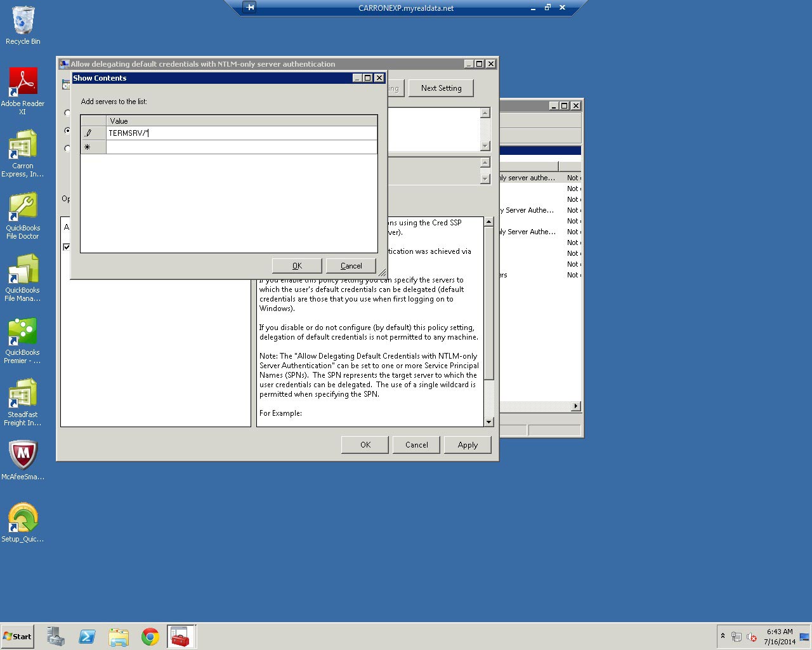Click the Google Chrome taskbar icon
The height and width of the screenshot is (650, 812).
click(x=150, y=637)
